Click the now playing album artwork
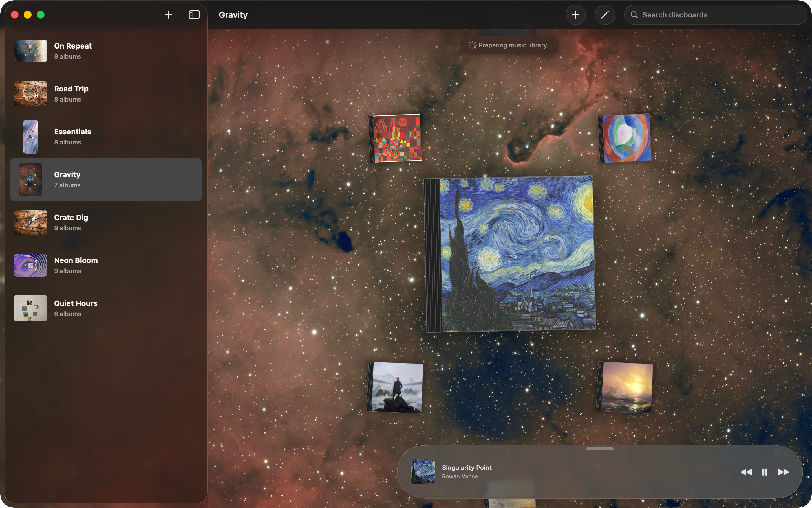The image size is (812, 508). click(423, 472)
